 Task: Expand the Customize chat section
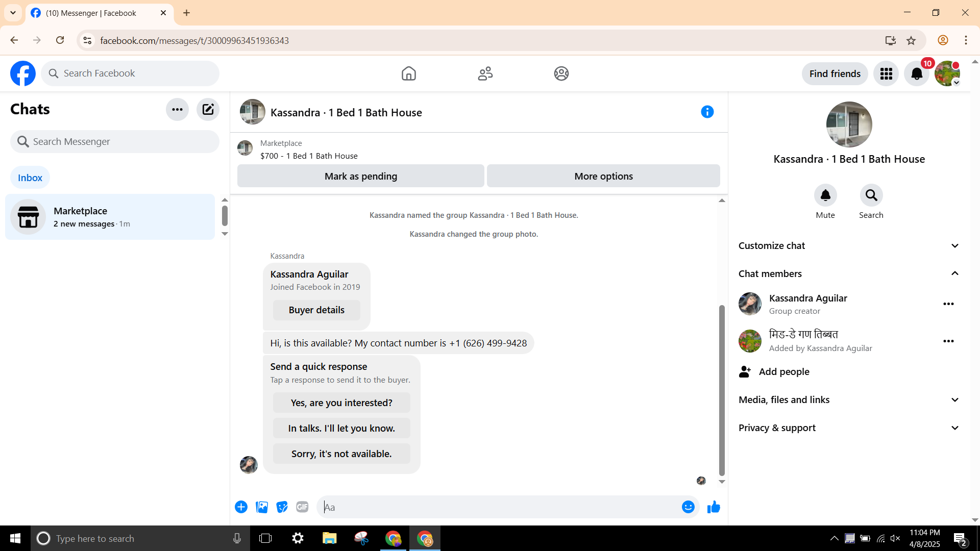pos(849,246)
